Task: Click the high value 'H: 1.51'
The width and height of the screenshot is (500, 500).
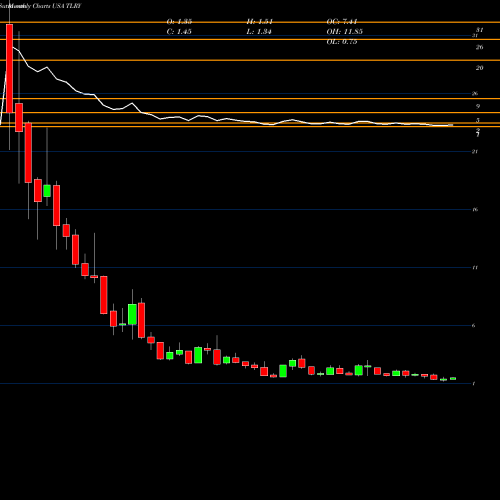Action: point(260,22)
